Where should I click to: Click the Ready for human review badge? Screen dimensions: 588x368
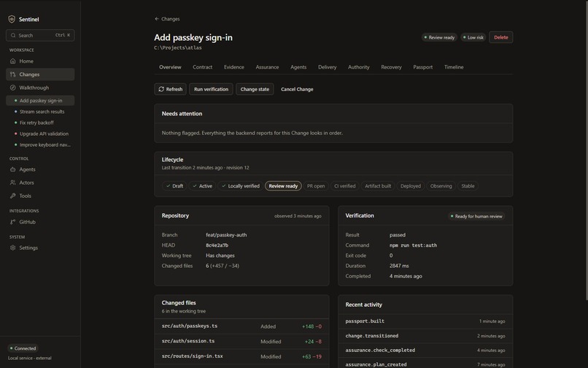click(476, 216)
